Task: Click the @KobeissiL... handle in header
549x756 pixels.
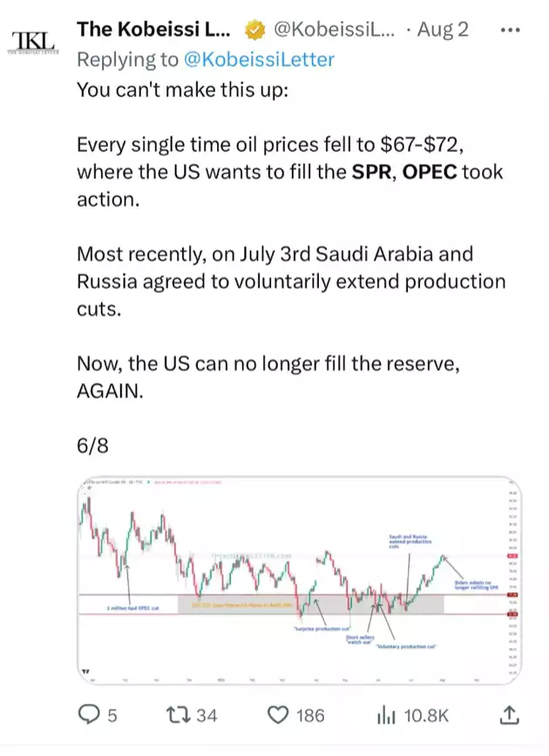Action: [x=334, y=30]
